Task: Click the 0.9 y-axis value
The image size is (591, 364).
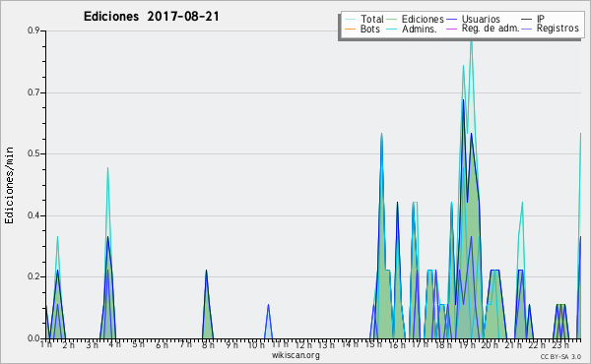Action: (33, 30)
